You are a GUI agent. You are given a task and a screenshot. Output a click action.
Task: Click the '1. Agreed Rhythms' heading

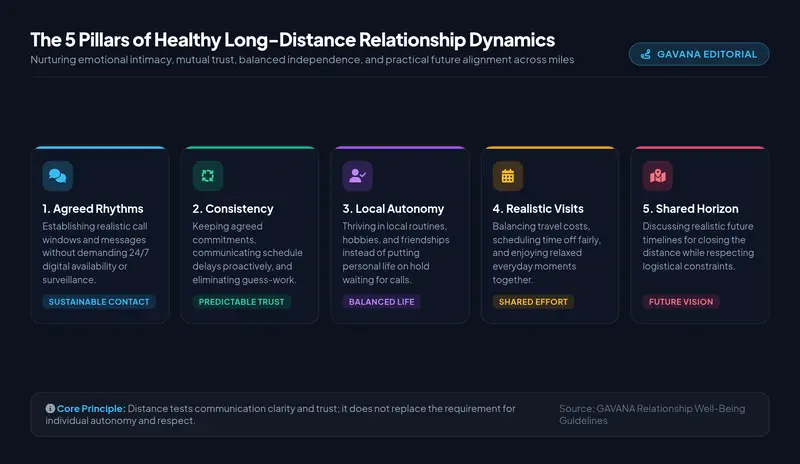[93, 209]
